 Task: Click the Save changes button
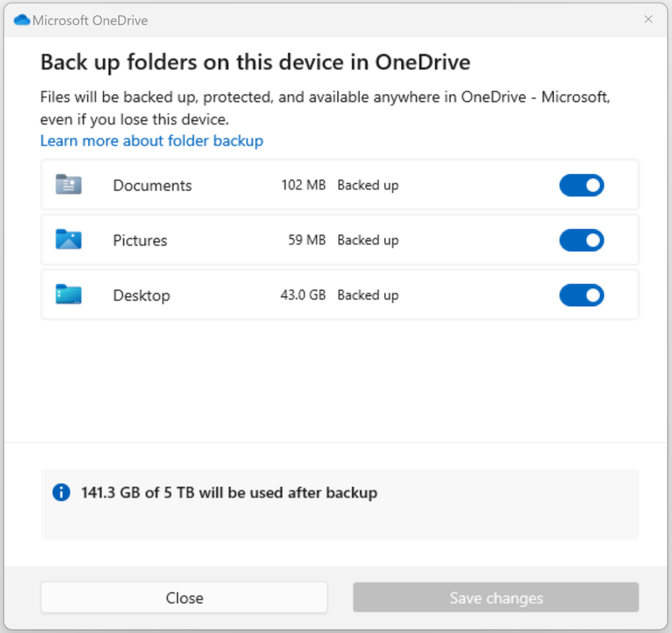(x=496, y=598)
